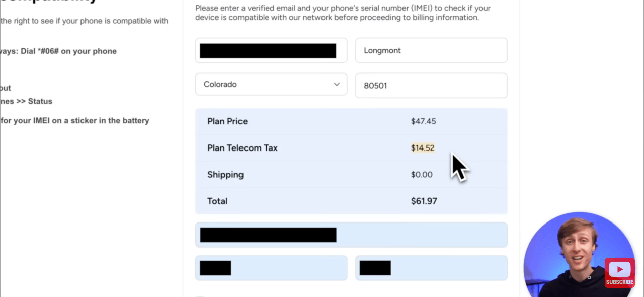Image resolution: width=644 pixels, height=297 pixels.
Task: Click the Longmont city input field
Action: (x=431, y=50)
